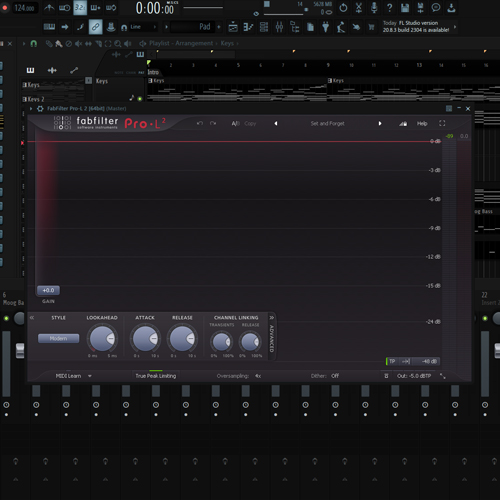
Task: Click the Playlist - Arrangement breadcrumb
Action: 181,43
